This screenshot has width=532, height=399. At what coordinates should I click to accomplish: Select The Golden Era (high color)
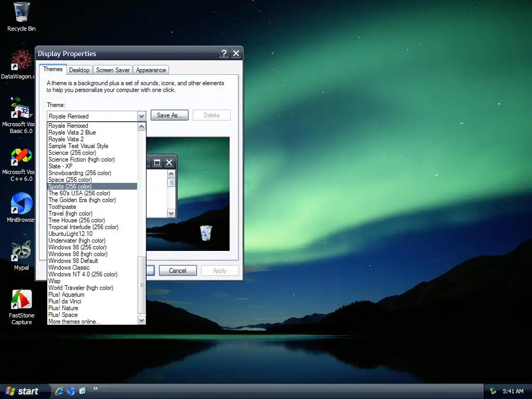[x=92, y=200]
